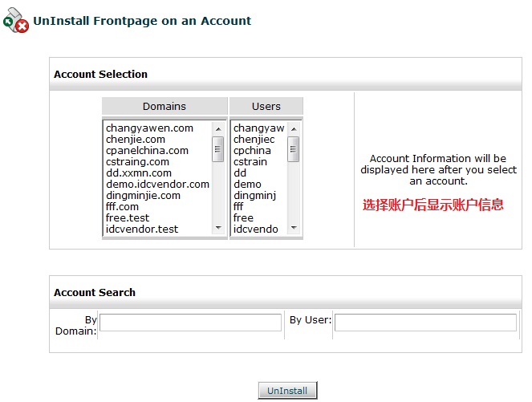Click the red Chinese account info note
The height and width of the screenshot is (402, 532).
pos(433,205)
